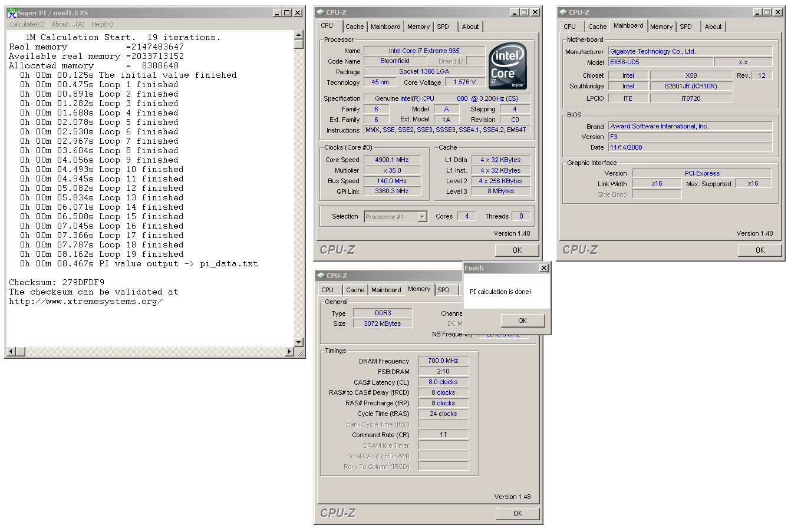
Task: Click the DRAM Frequency 700.0 MHz value
Action: [443, 361]
